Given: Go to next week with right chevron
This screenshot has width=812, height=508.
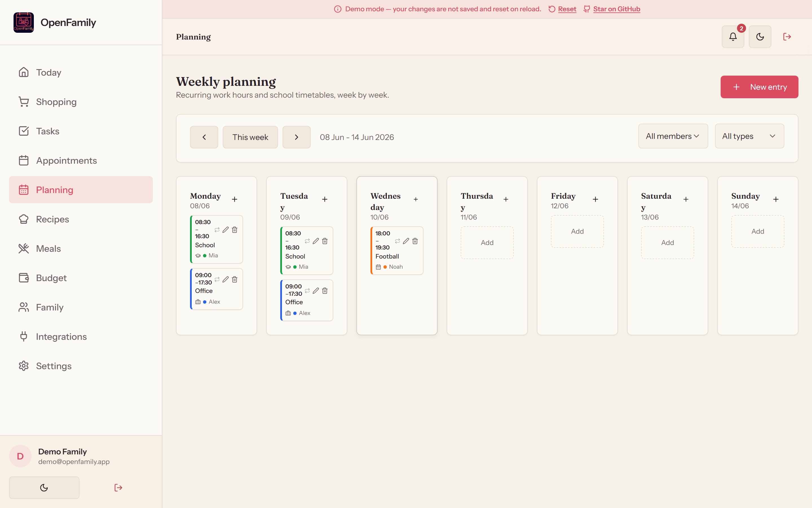Looking at the screenshot, I should pyautogui.click(x=297, y=137).
